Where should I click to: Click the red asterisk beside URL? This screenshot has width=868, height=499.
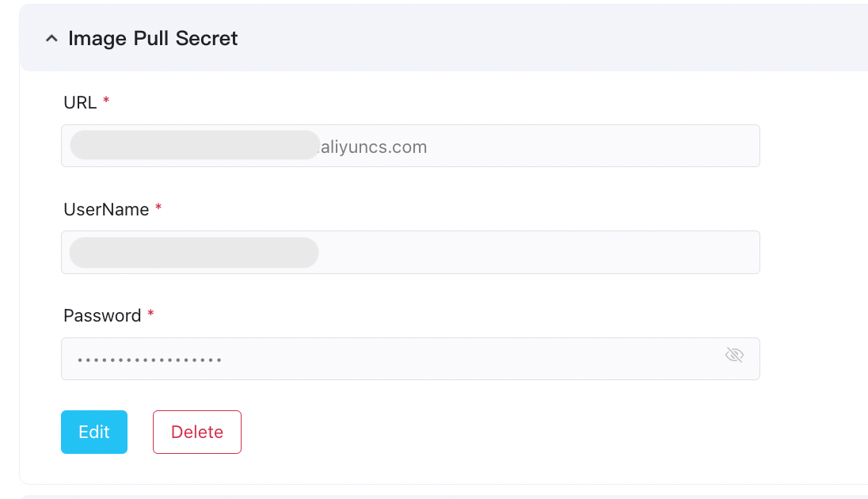[x=106, y=101]
